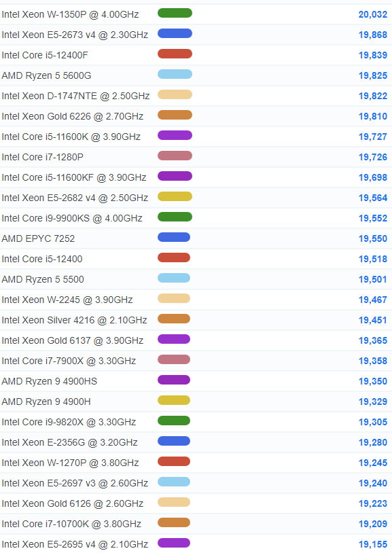Click the pink bar for Core i7-1280P
Image resolution: width=392 pixels, height=553 pixels.
[x=175, y=156]
